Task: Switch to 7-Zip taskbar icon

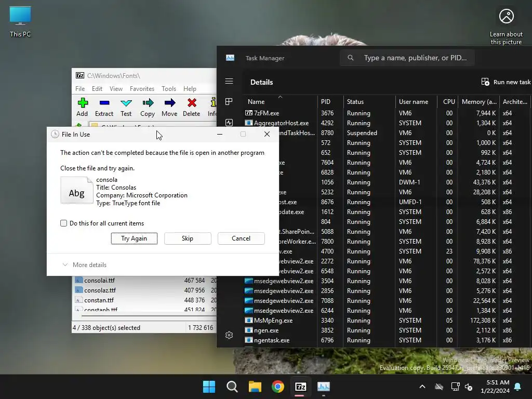Action: 301,387
